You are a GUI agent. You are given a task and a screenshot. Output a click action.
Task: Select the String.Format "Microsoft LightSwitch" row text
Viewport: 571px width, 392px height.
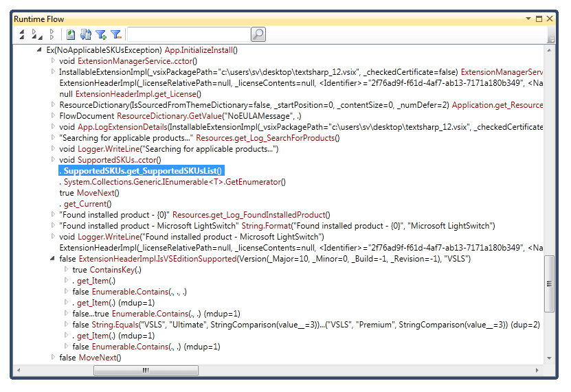click(x=278, y=226)
